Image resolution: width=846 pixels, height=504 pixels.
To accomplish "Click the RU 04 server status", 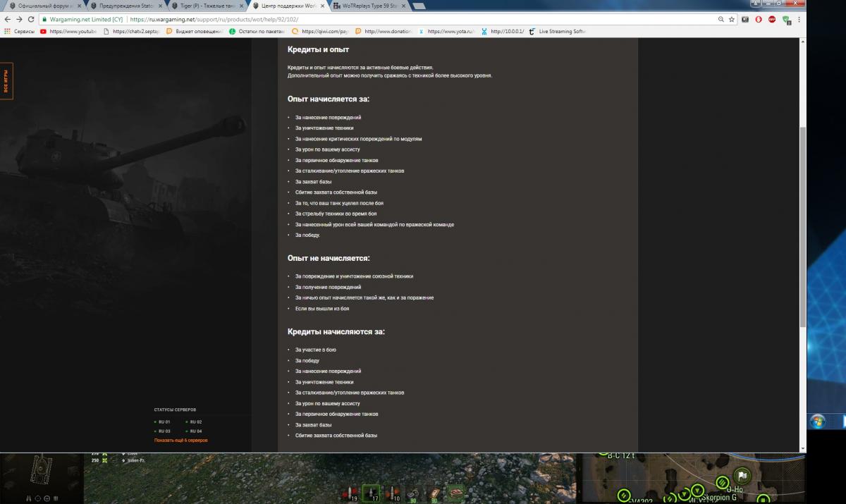I will pyautogui.click(x=194, y=431).
